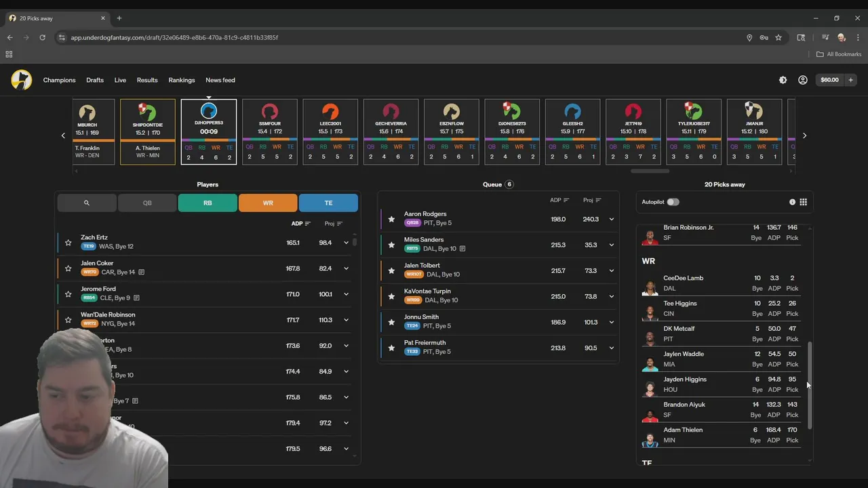Open draft board grid view icon
The image size is (868, 488).
[x=803, y=202]
